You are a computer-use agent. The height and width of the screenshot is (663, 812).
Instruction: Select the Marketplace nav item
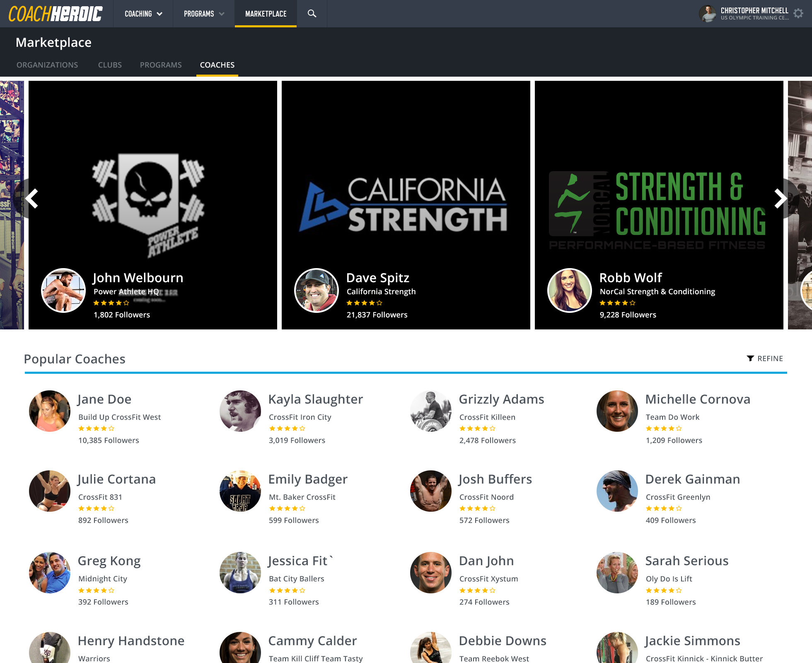tap(266, 14)
